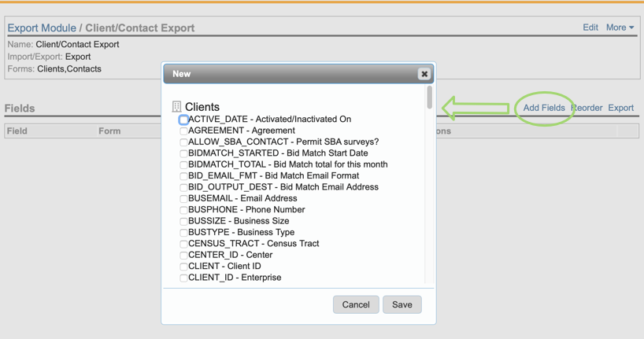Click the Edit link
Screen dimensions: 644x339
tap(590, 28)
